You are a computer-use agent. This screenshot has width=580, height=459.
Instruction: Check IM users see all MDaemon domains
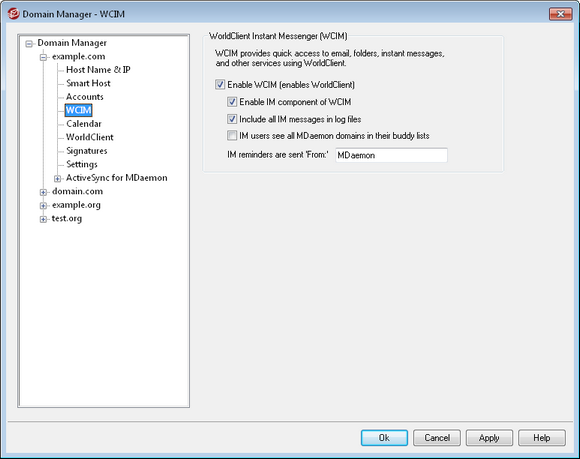(x=232, y=136)
